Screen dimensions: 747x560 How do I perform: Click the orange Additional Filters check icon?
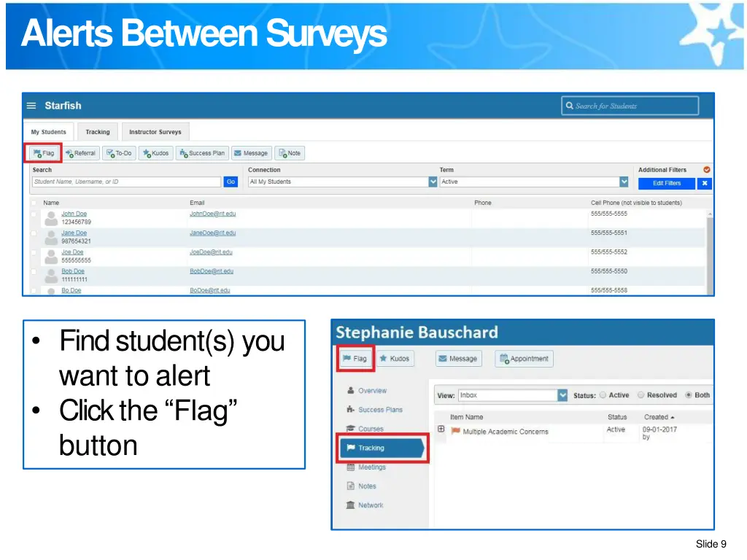pos(706,169)
